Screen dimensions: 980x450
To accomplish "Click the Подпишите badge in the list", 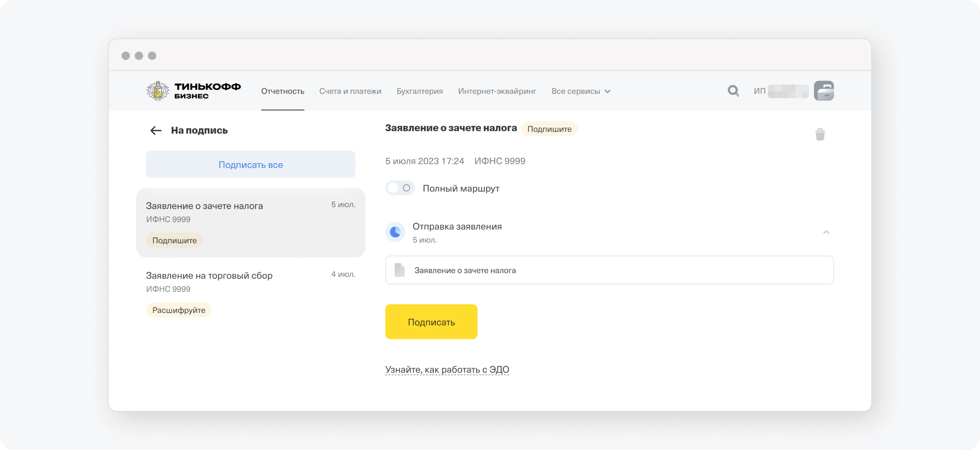I will click(x=174, y=240).
